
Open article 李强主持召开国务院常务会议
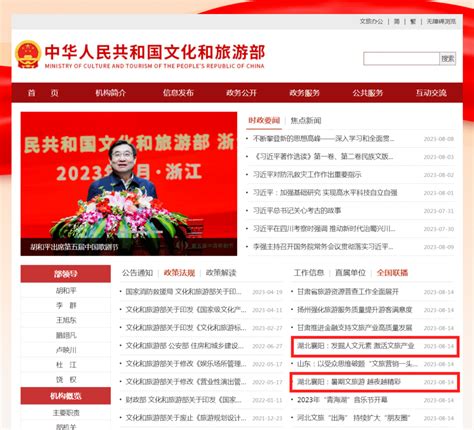coord(323,247)
